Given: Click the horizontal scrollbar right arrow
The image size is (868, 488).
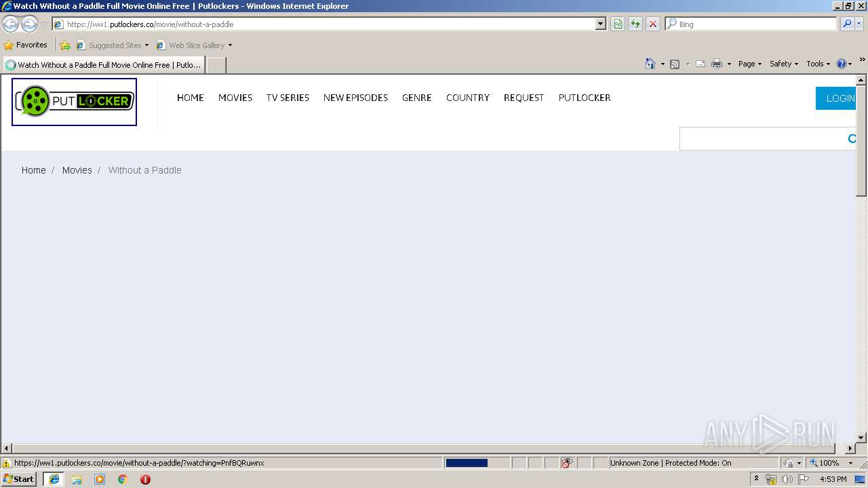Looking at the screenshot, I should pyautogui.click(x=850, y=448).
